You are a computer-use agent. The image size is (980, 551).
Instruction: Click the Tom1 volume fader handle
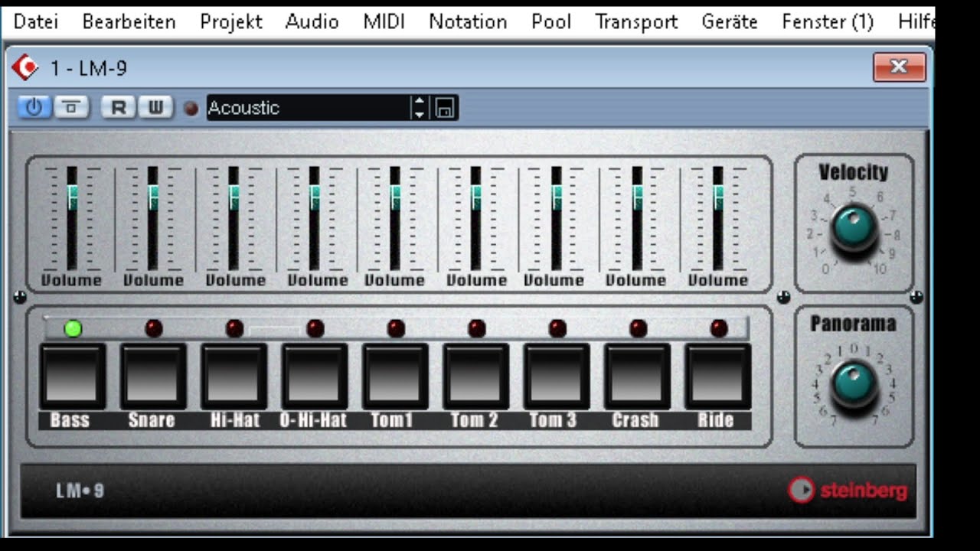(395, 197)
